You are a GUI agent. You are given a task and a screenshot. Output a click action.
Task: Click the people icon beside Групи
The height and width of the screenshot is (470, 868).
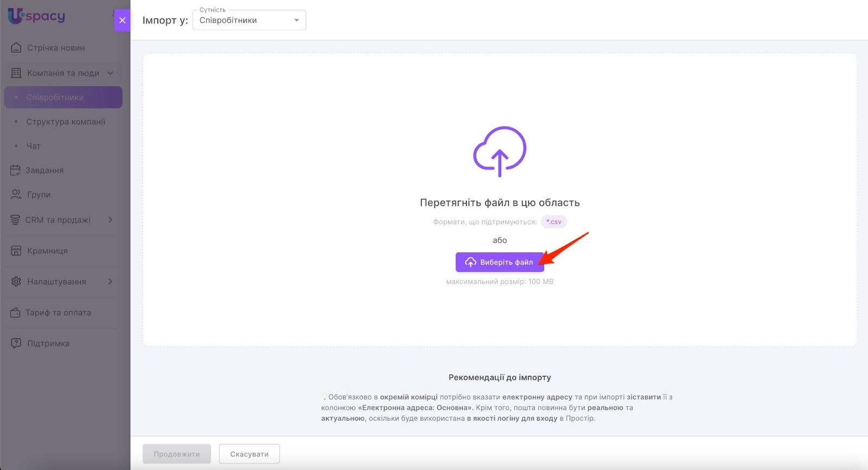click(x=16, y=194)
